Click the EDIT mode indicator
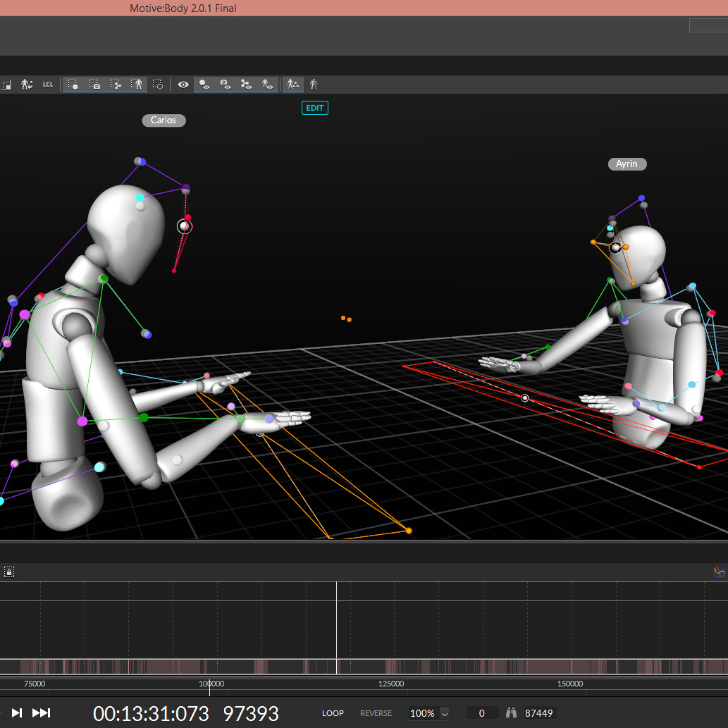 pos(315,108)
